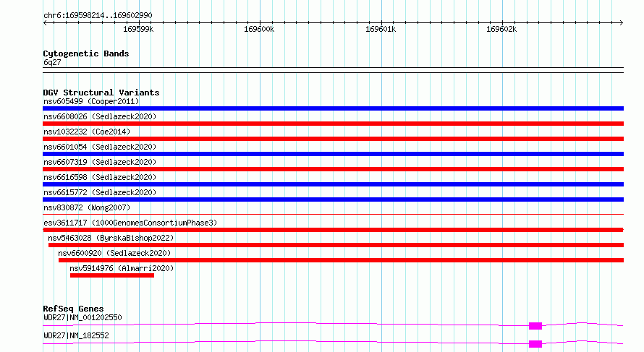644x352 pixels.
Task: Click the short red bar for nsv5914976
Action: (112, 275)
